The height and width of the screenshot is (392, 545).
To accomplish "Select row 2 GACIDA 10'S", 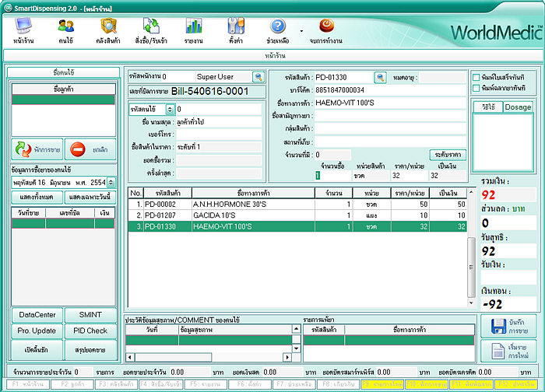I will [297, 215].
